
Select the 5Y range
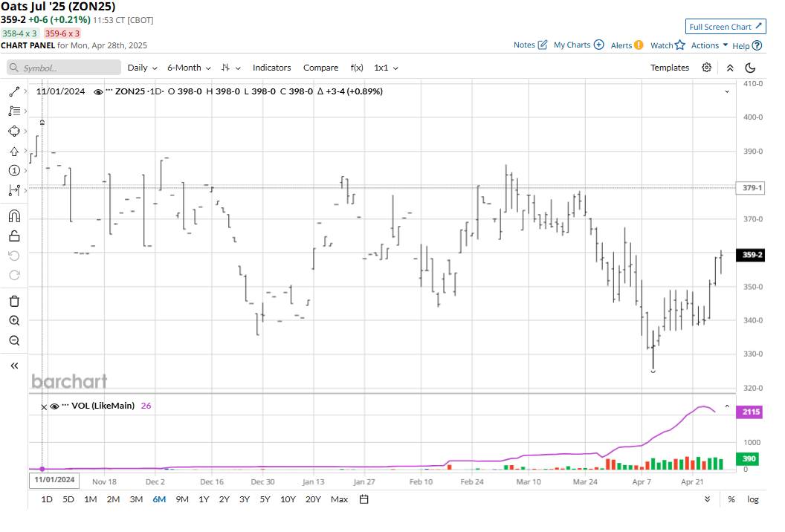pyautogui.click(x=265, y=499)
